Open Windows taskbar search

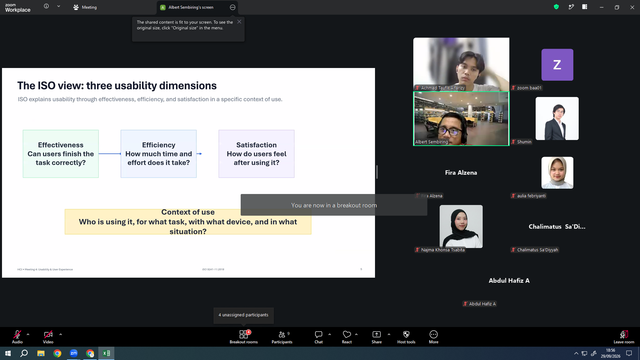(x=24, y=353)
